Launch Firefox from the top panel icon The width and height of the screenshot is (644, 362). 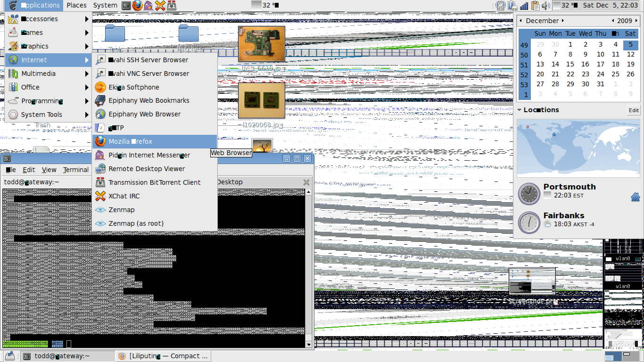(137, 6)
